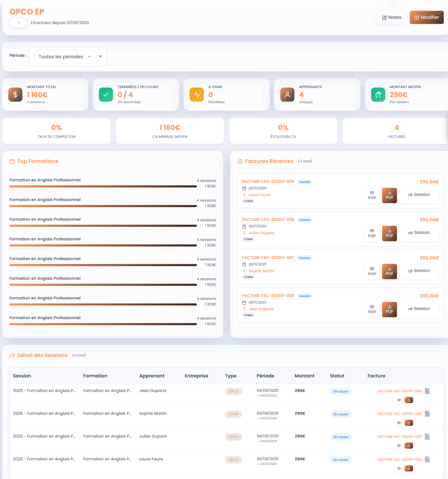
Task: Click download icon in Jean Dupond row
Action: coord(409,400)
